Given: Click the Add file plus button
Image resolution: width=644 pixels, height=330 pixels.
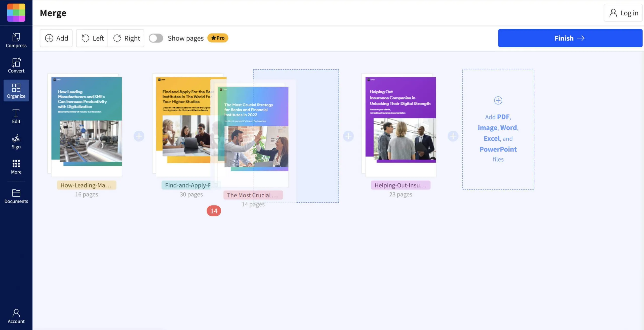Looking at the screenshot, I should [498, 101].
